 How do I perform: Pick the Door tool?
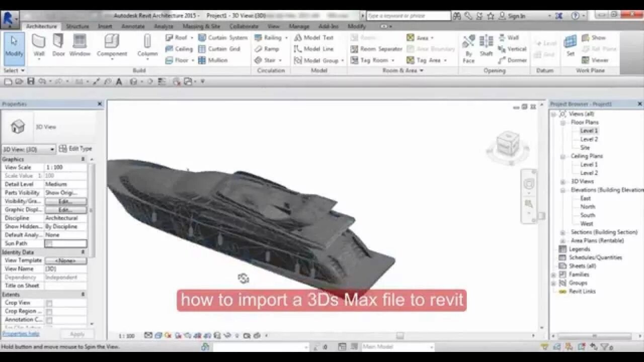coord(58,46)
